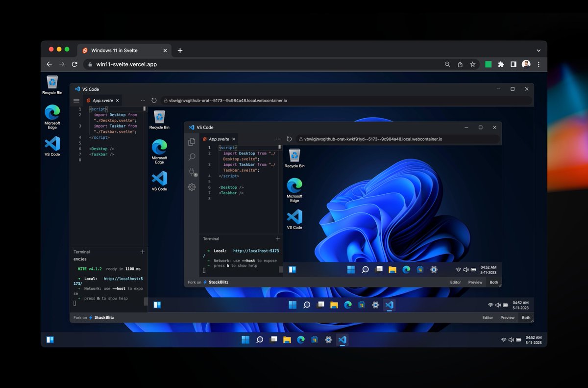Switch inner VS Code to Preview view
This screenshot has width=588, height=388.
(x=475, y=282)
